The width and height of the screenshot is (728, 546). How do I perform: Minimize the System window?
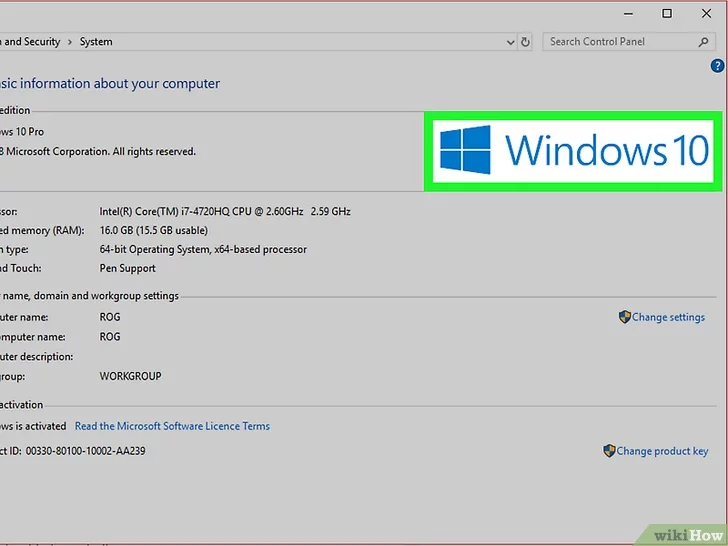628,14
